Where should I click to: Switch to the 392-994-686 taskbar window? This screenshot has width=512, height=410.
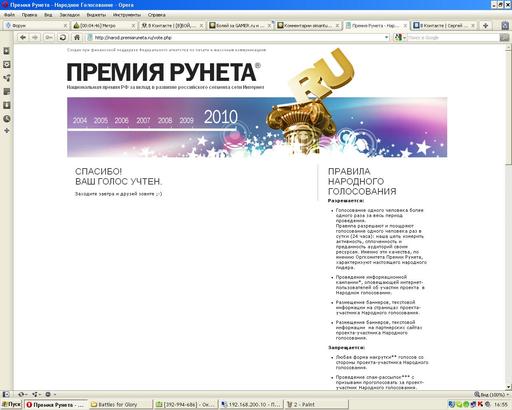pos(186,405)
